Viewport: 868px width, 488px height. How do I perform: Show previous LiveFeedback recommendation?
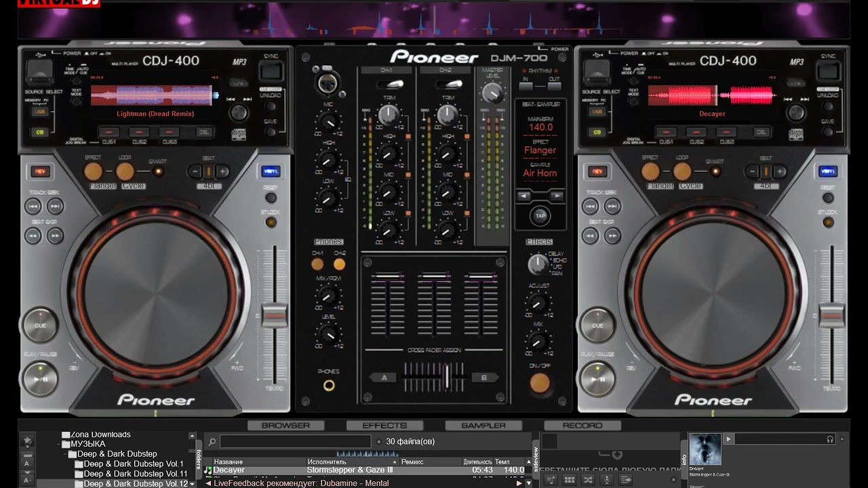point(208,483)
